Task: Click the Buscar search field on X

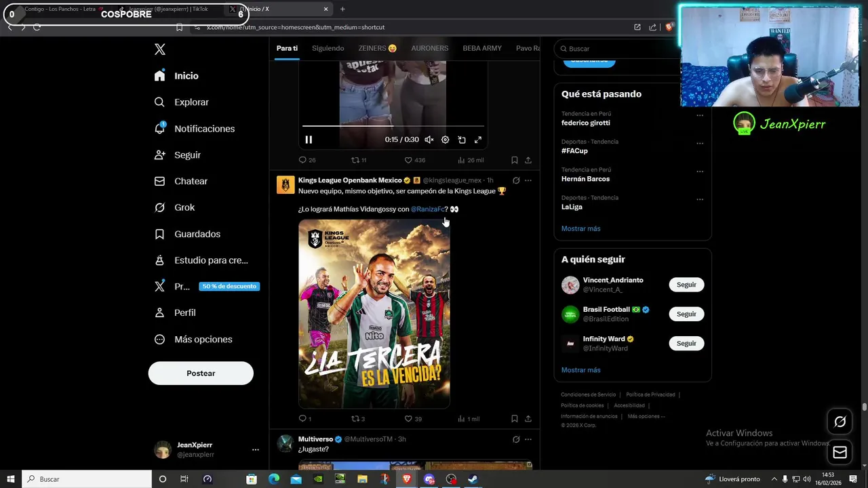Action: [x=617, y=49]
